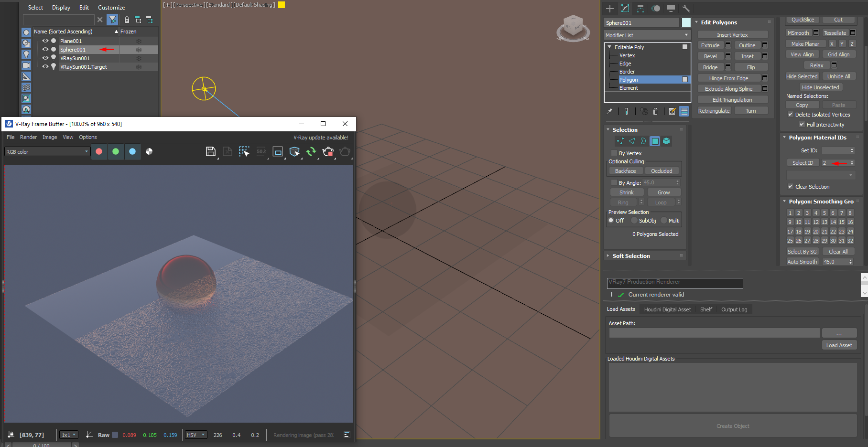868x447 pixels.
Task: Activate the region render icon in frame buffer
Action: click(x=278, y=151)
